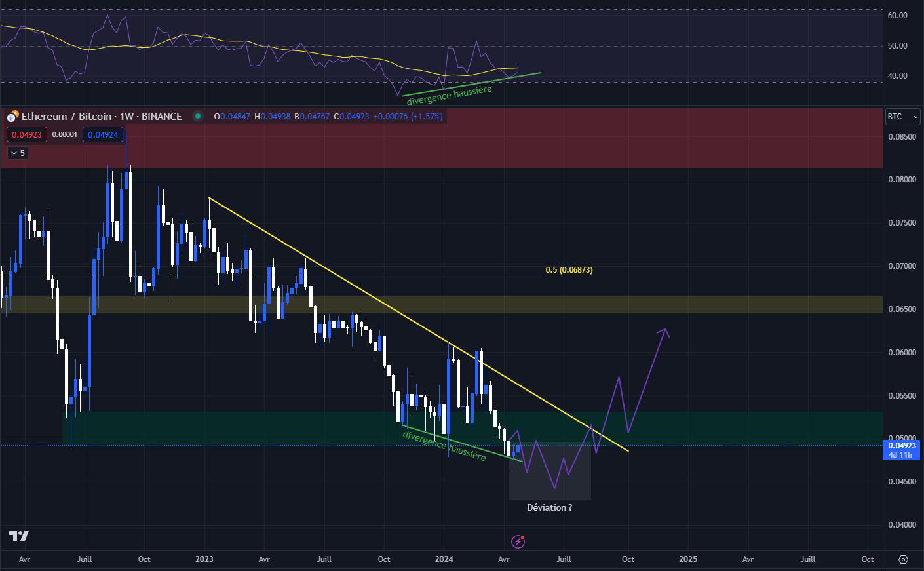924x571 pixels.
Task: Toggle the green realtime data status dot
Action: [x=199, y=116]
